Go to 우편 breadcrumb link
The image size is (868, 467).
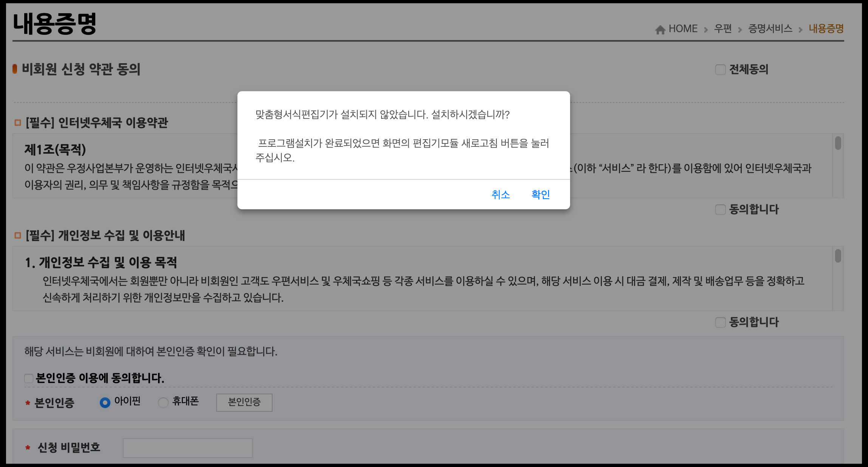tap(722, 29)
